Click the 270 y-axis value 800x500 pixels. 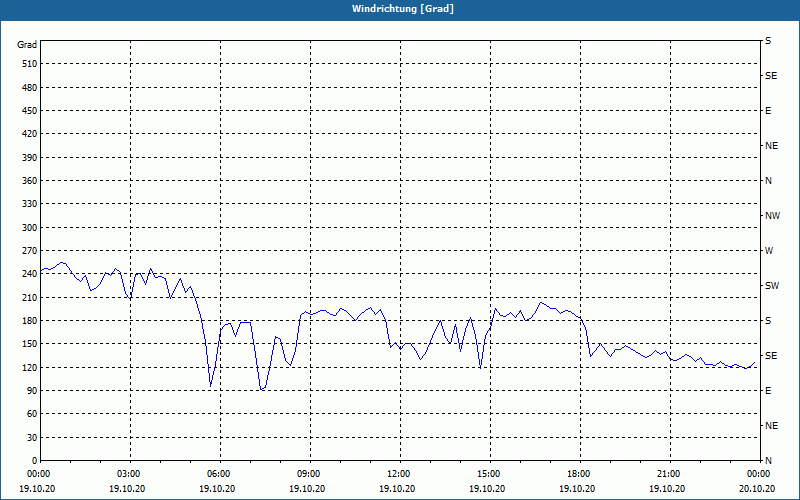tap(29, 251)
